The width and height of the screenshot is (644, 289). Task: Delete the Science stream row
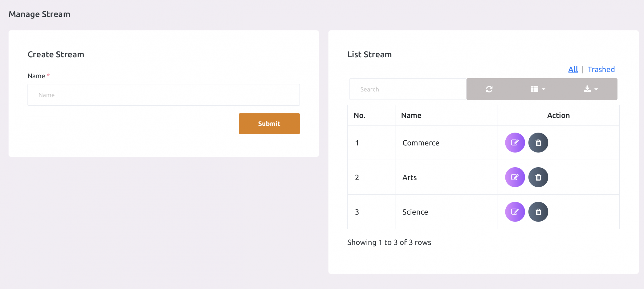pos(538,212)
